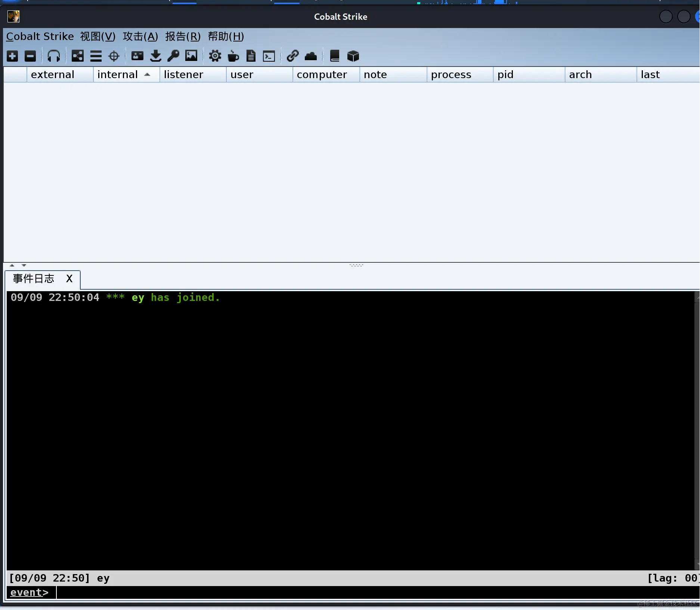The image size is (700, 610).
Task: Click the cloud Manage Web Server icon
Action: pyautogui.click(x=311, y=56)
